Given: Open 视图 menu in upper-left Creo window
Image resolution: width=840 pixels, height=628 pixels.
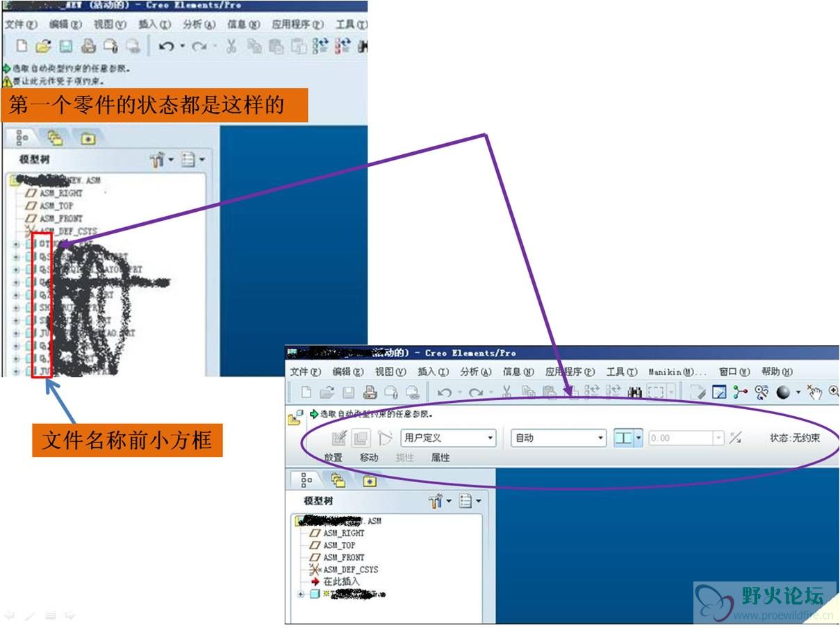Looking at the screenshot, I should (110, 24).
